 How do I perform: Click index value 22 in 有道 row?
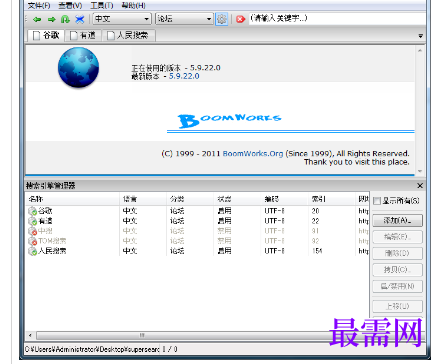click(315, 221)
